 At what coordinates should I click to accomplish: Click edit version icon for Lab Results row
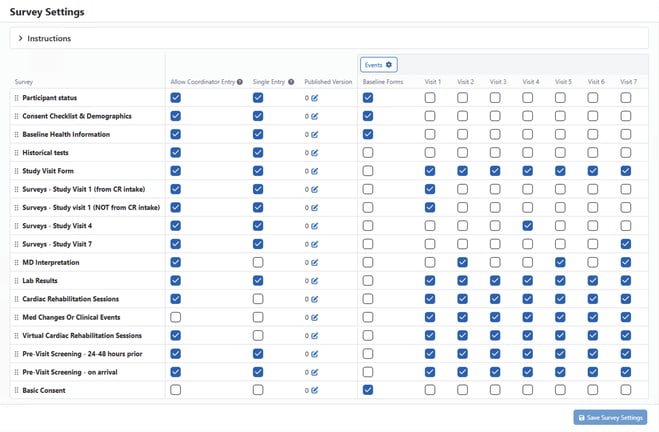coord(314,281)
